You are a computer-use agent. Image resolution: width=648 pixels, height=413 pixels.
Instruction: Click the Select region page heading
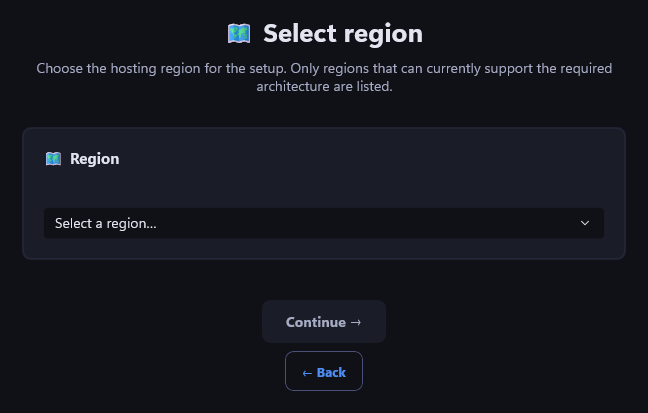(x=343, y=33)
